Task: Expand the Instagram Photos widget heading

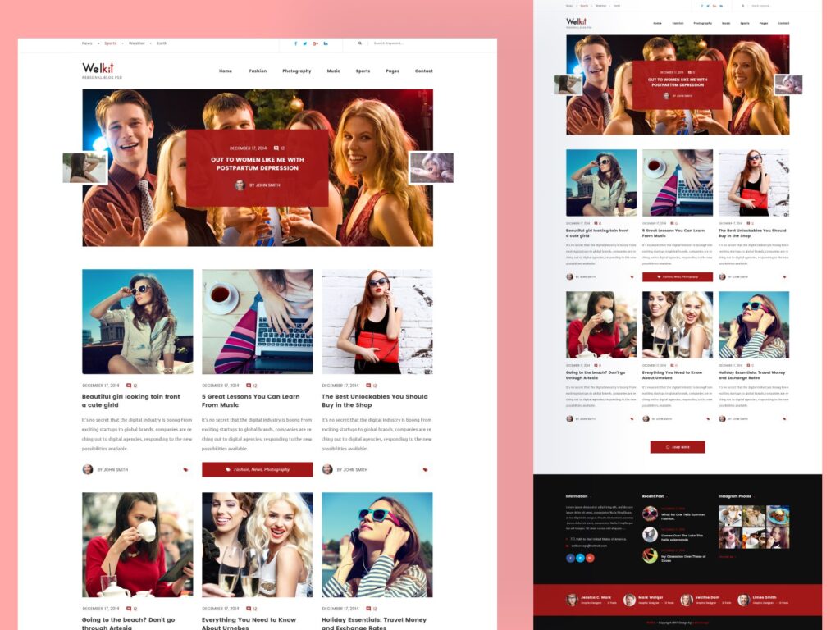Action: [x=735, y=495]
